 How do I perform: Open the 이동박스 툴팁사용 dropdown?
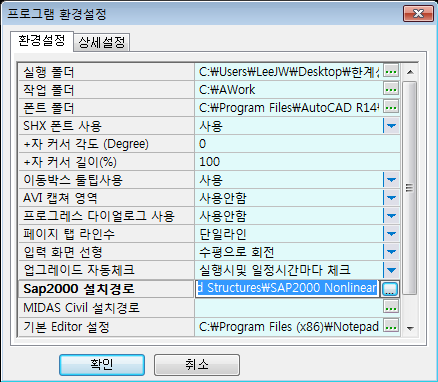391,180
